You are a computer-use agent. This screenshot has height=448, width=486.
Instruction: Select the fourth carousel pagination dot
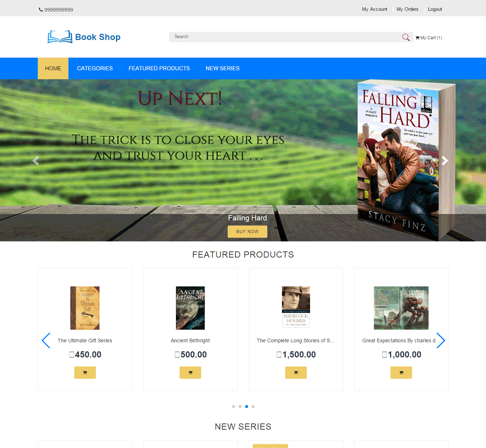coord(253,407)
